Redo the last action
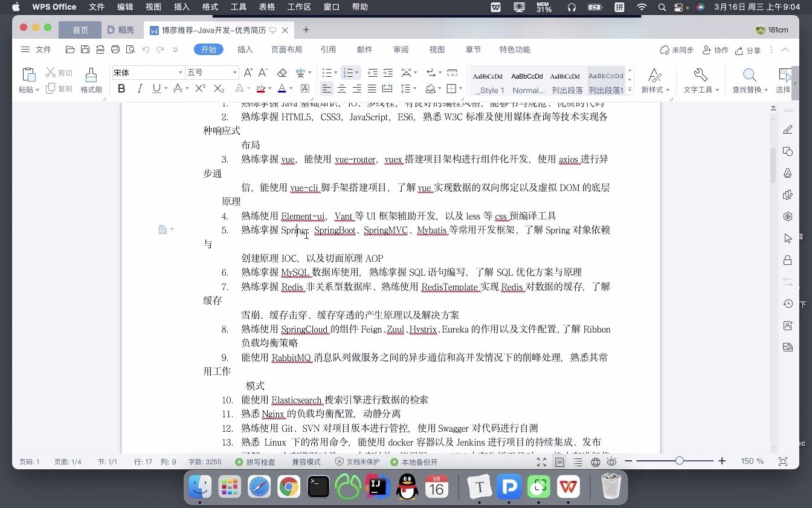 [161, 50]
